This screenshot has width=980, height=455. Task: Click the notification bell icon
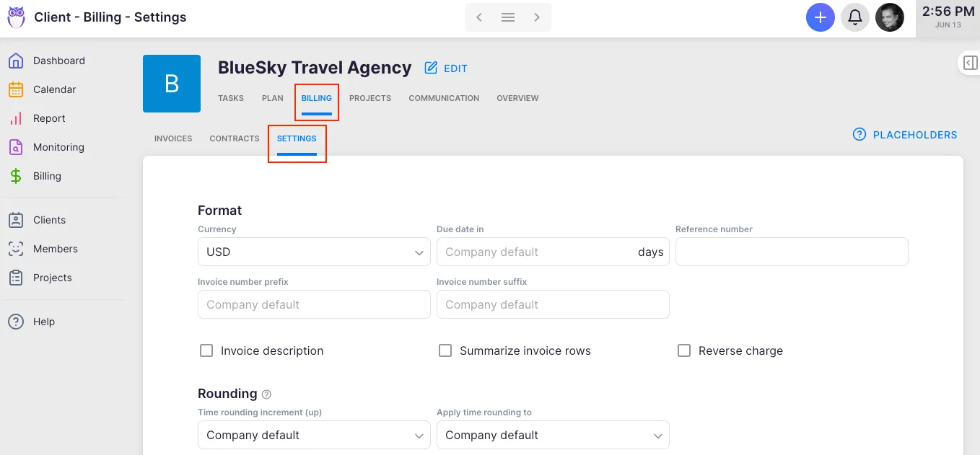[854, 17]
